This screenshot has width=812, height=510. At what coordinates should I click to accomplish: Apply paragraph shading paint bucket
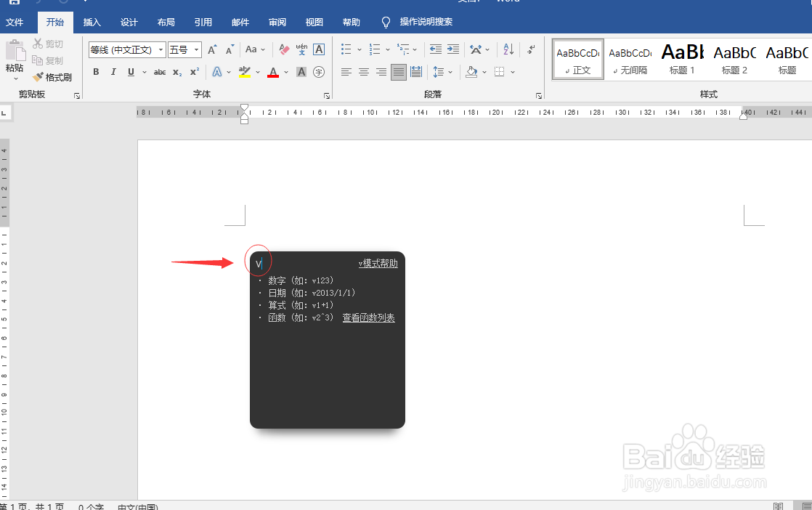[x=471, y=72]
